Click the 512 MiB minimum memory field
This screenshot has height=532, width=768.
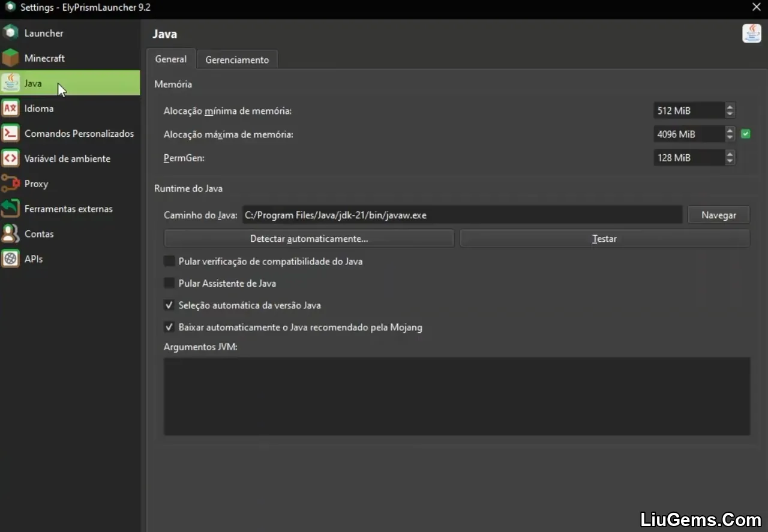click(x=689, y=110)
